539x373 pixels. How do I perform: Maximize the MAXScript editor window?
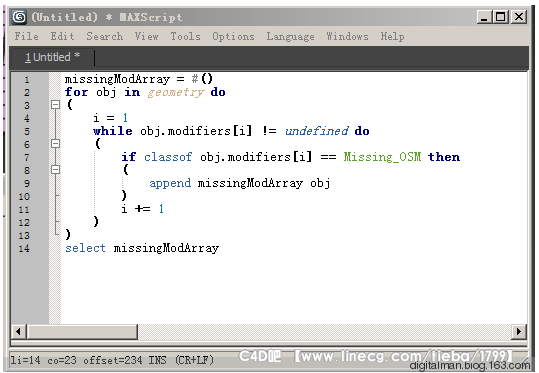point(501,17)
